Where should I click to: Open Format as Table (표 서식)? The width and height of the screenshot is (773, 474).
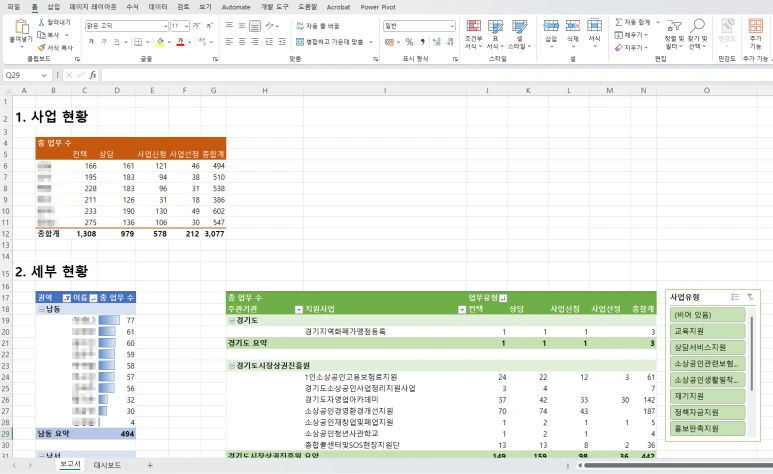pos(495,34)
